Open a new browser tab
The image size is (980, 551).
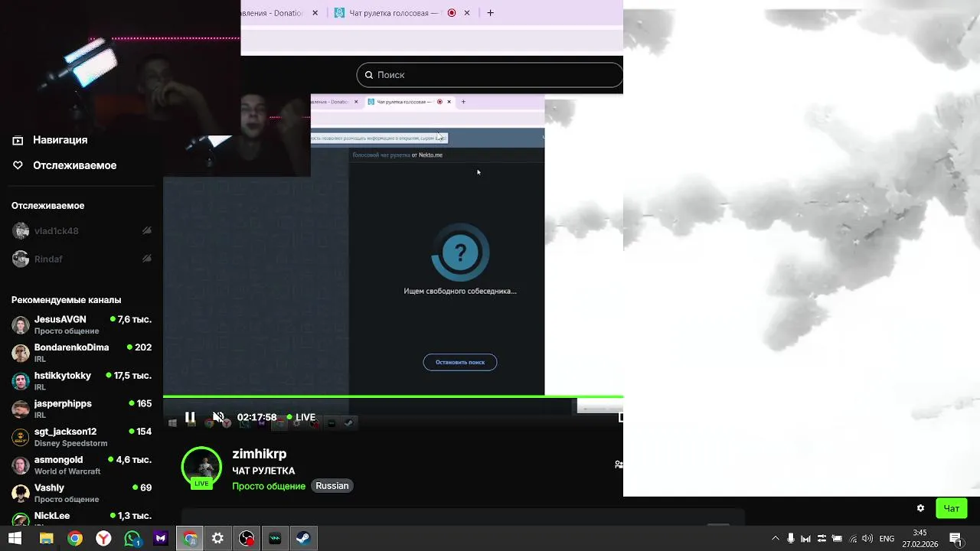[x=490, y=13]
